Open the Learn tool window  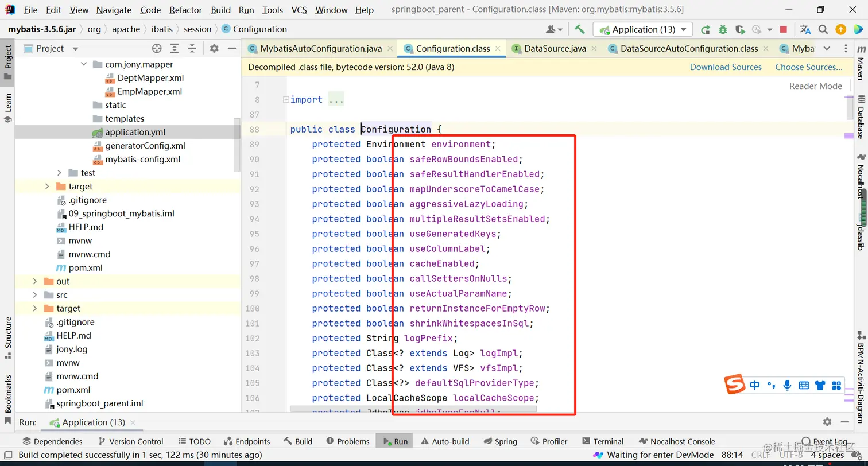coord(8,108)
